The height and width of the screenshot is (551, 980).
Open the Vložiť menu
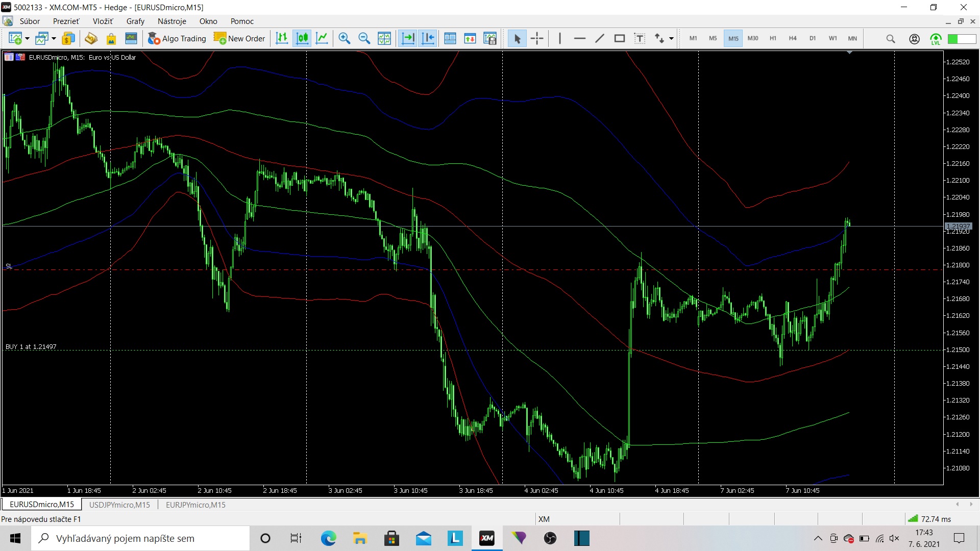coord(103,21)
